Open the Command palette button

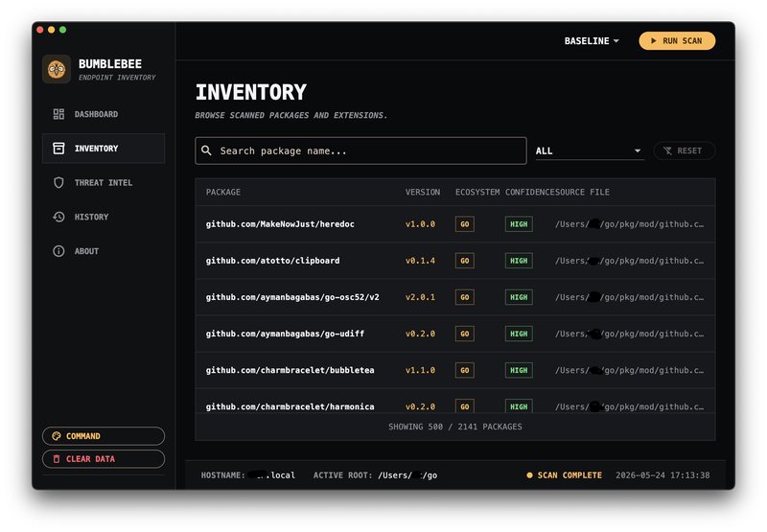click(x=104, y=436)
